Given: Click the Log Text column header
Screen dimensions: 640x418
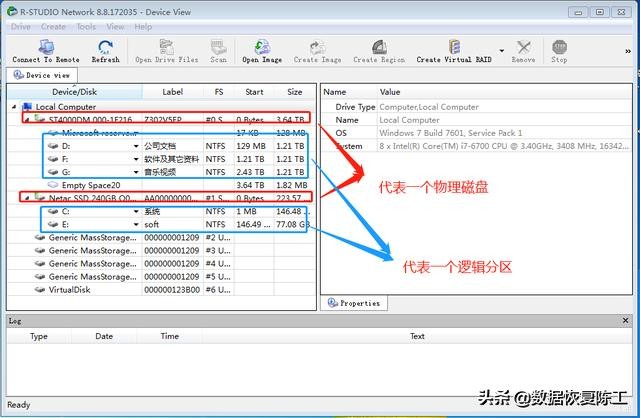Looking at the screenshot, I should click(417, 336).
